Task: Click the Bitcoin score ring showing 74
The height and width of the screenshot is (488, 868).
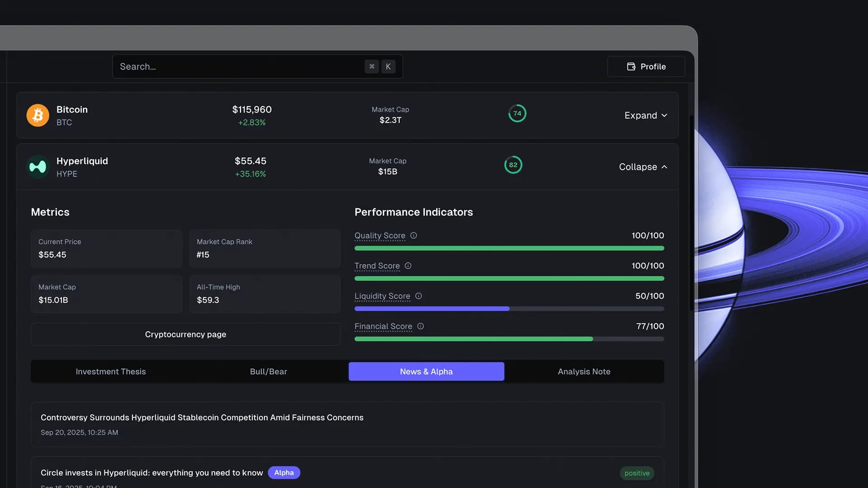Action: 517,113
